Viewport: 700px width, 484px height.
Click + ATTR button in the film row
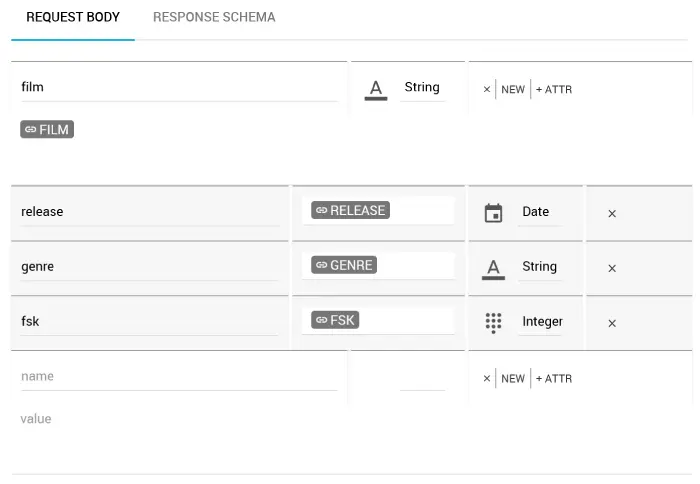[x=554, y=89]
